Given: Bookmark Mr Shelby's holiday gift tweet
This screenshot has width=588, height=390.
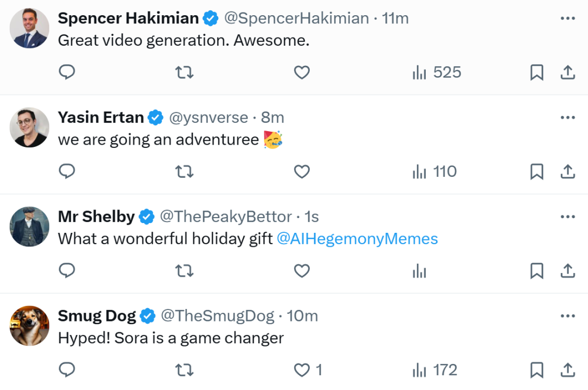Looking at the screenshot, I should point(537,271).
